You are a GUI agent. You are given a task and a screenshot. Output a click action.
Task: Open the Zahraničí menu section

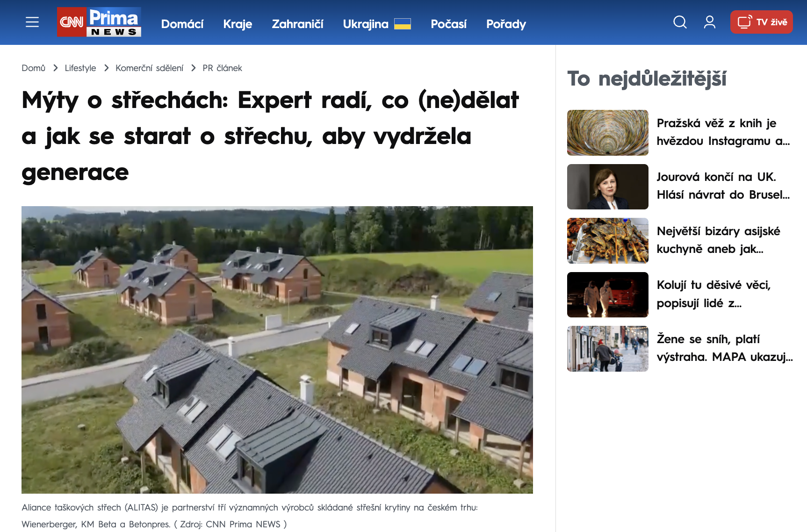tap(297, 24)
